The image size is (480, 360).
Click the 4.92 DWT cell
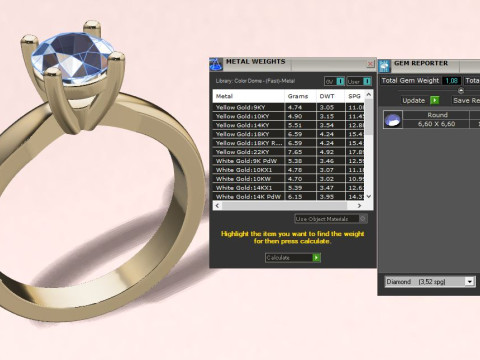pos(330,152)
